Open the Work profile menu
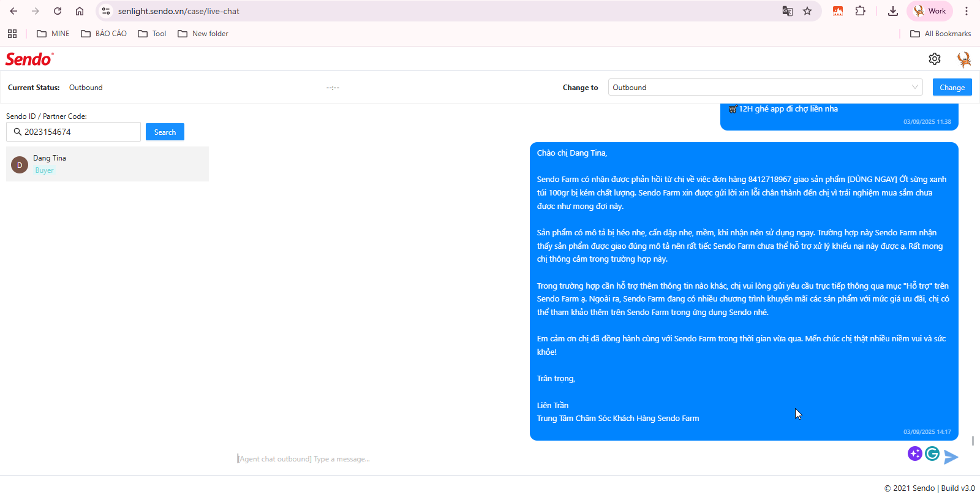Image resolution: width=980 pixels, height=497 pixels. pos(930,11)
